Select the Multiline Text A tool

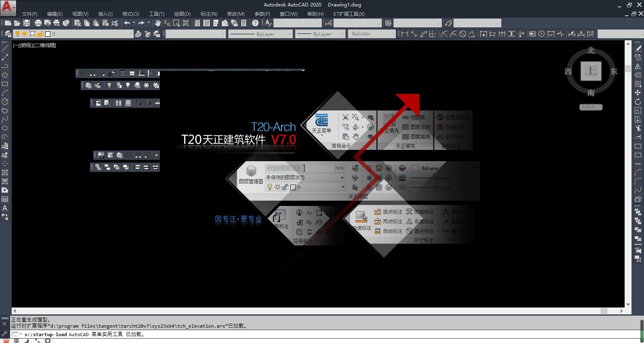pos(5,208)
